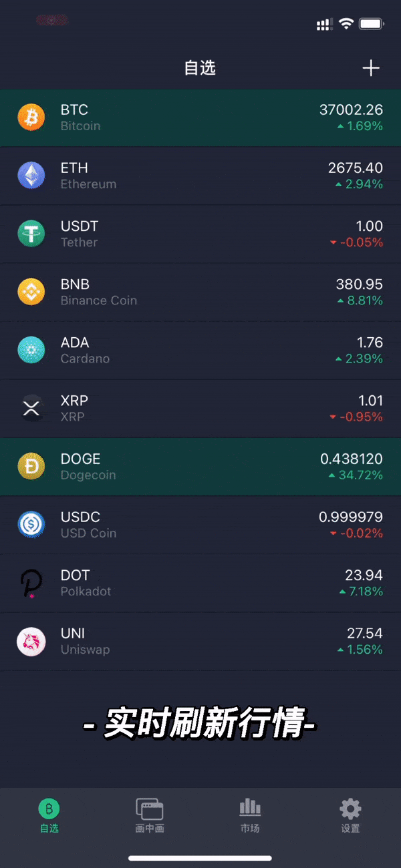Open the Polkadot DOT row
Screen dimensions: 401x868
click(x=200, y=583)
